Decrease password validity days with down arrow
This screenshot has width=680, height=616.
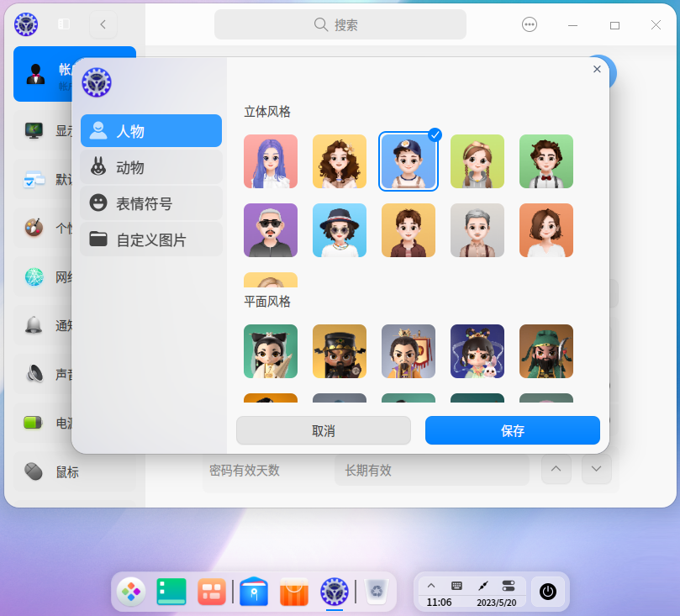[x=596, y=469]
